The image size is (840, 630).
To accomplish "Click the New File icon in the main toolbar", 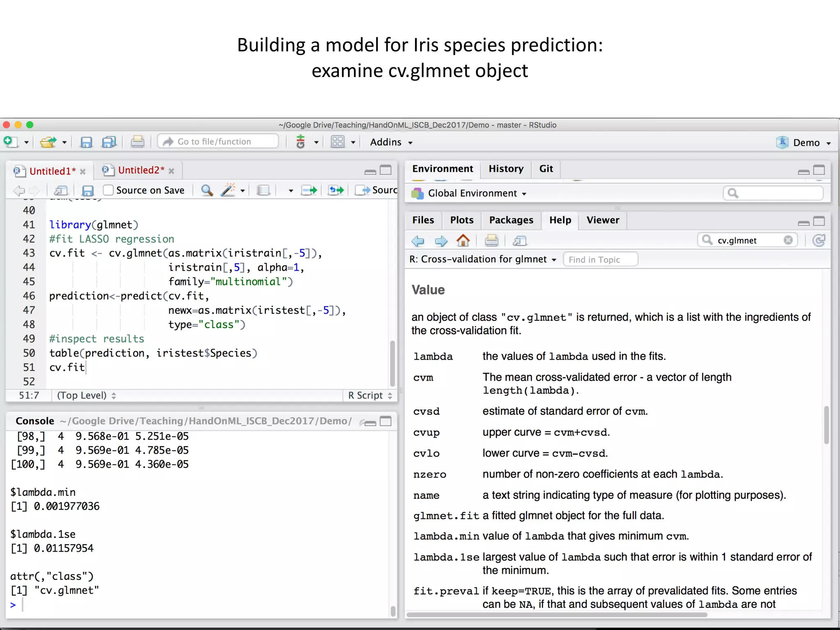I will tap(10, 142).
